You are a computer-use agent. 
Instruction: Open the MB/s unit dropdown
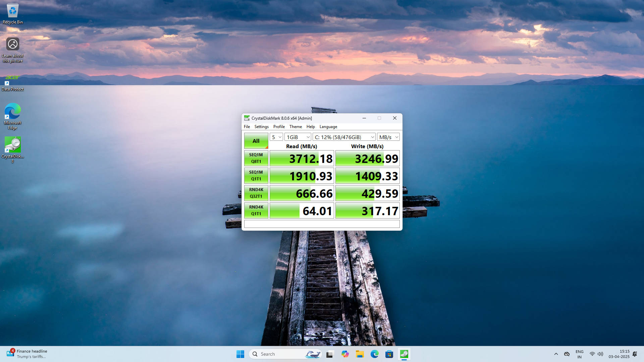pyautogui.click(x=388, y=137)
